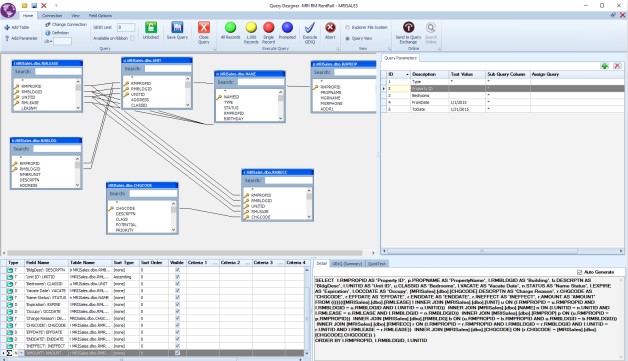Open Criteria 2 column ellipsis button
The width and height of the screenshot is (628, 361).
point(248,263)
